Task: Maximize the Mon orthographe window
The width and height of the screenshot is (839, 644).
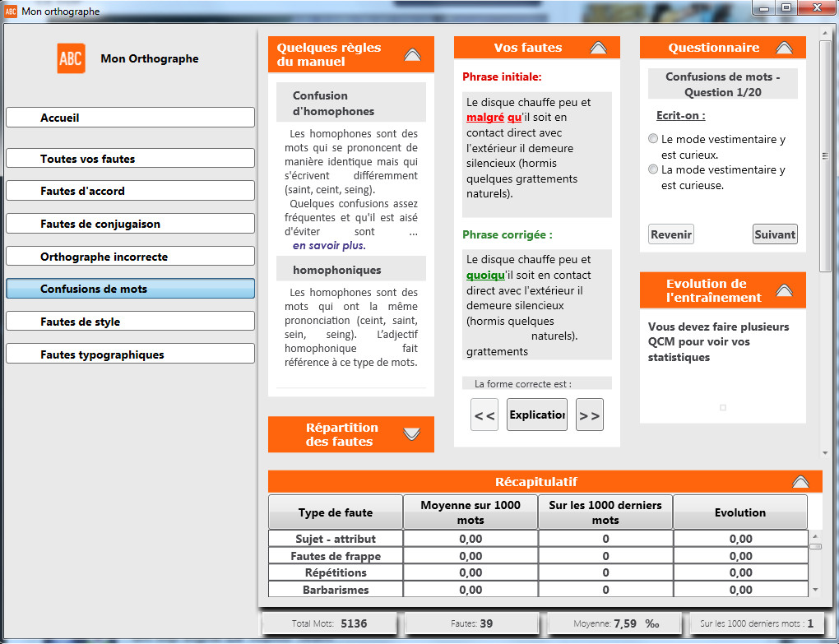Action: coord(786,8)
